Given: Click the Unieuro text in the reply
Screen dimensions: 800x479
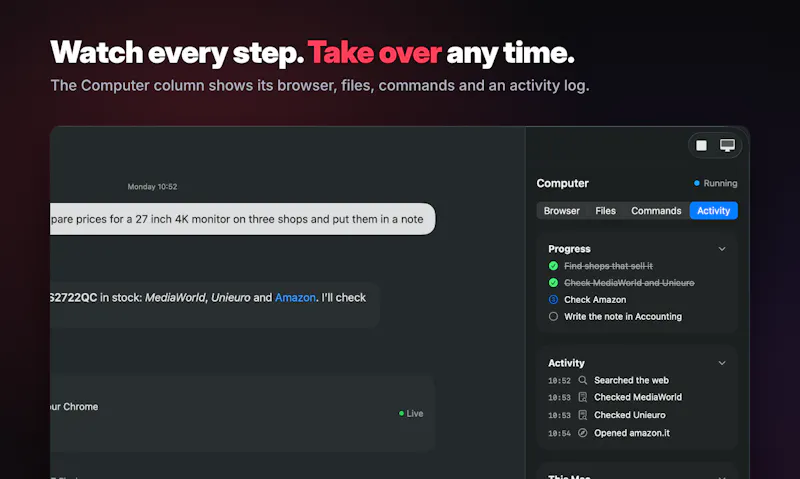Looking at the screenshot, I should click(231, 297).
